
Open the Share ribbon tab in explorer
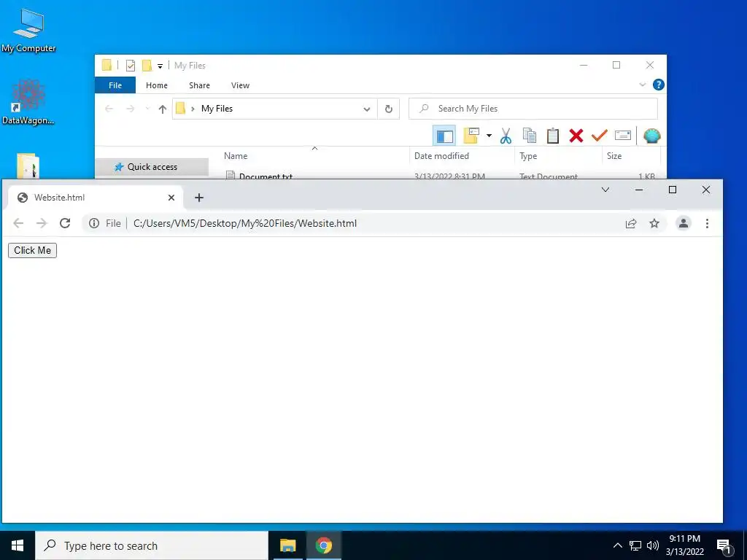click(199, 85)
